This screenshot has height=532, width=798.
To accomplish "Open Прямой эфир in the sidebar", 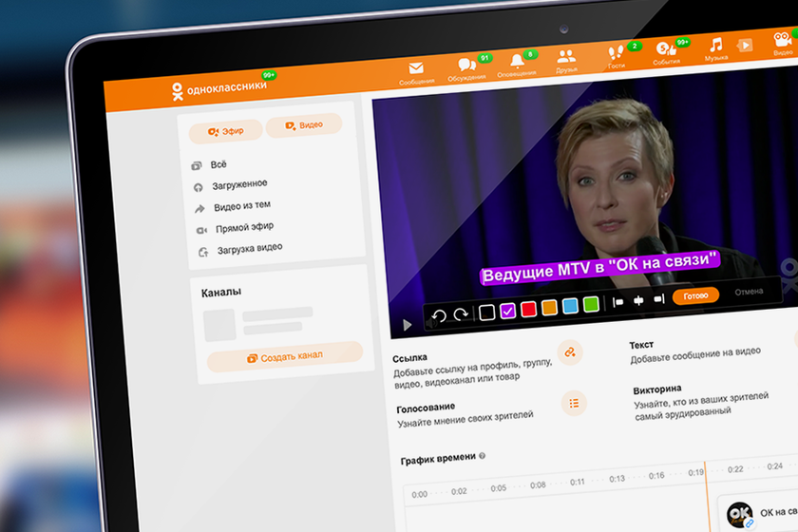I will pos(243,228).
